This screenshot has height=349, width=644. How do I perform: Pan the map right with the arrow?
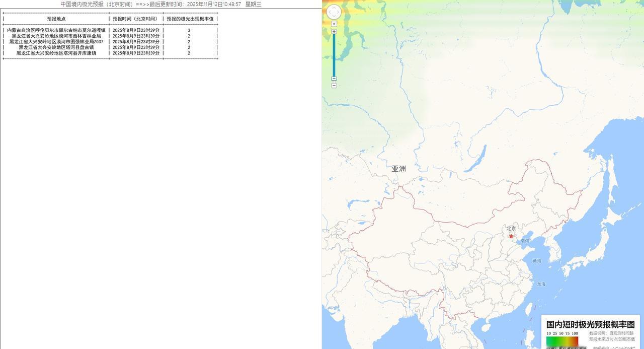pyautogui.click(x=339, y=12)
